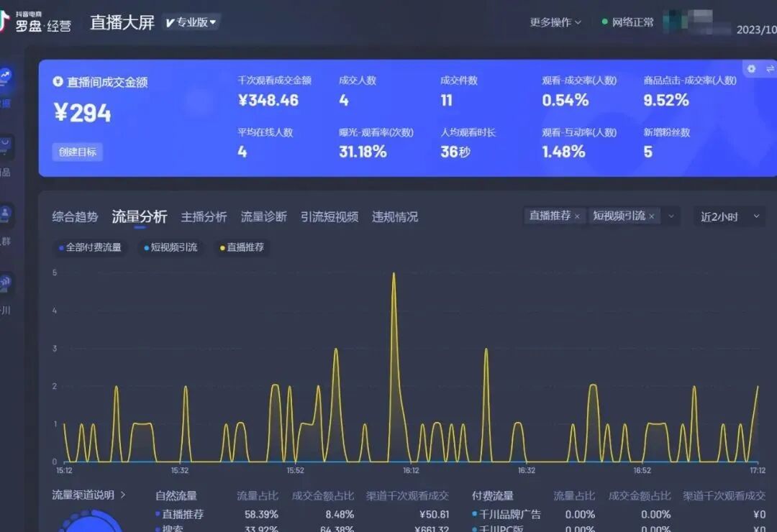Click the 15:52 time axis label
Screen dimensions: 777x532
(296, 470)
